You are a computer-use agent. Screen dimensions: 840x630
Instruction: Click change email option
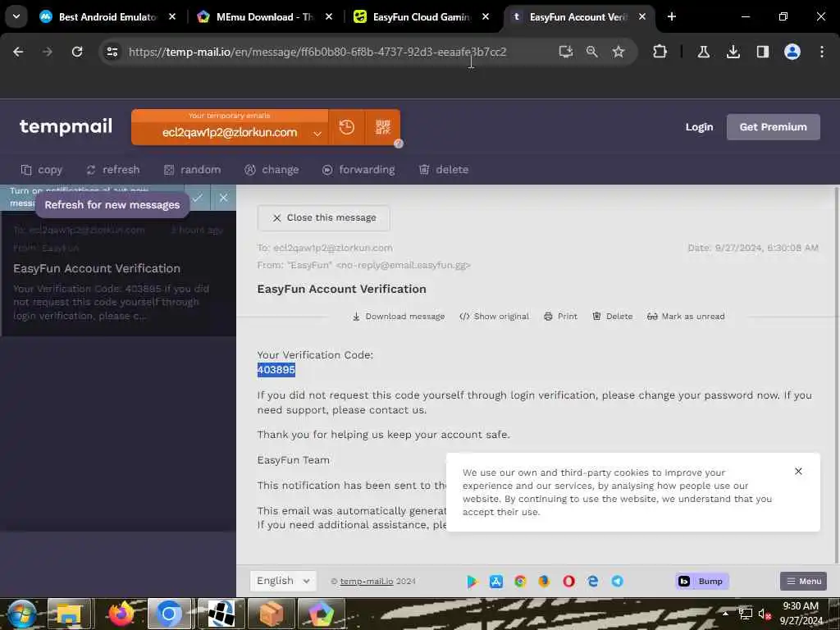pyautogui.click(x=272, y=170)
